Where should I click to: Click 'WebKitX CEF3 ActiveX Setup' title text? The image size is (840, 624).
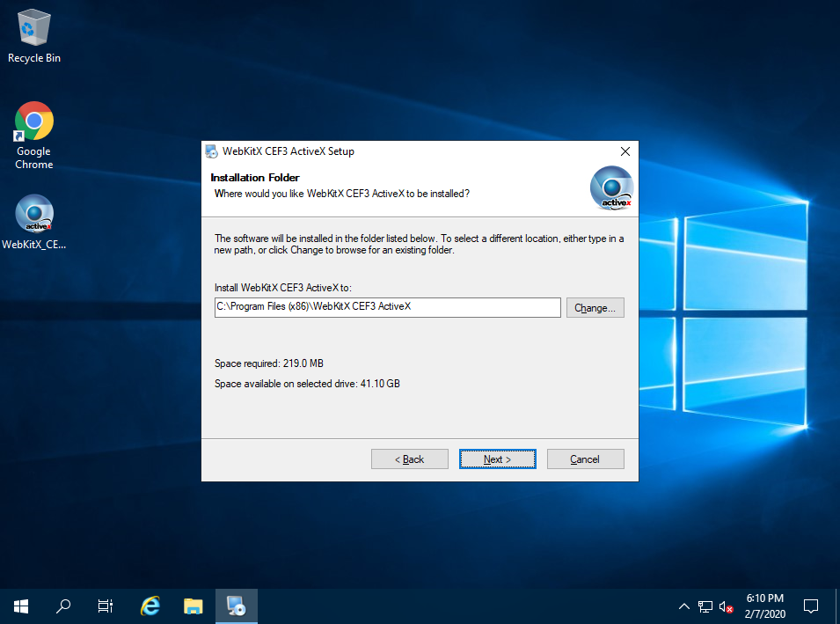point(289,151)
